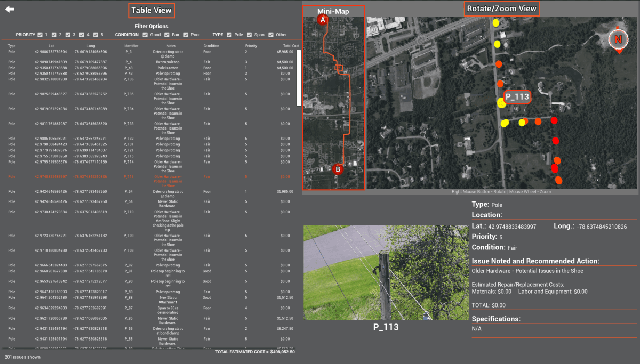The image size is (640, 364).
Task: Sort by the Identifier column header
Action: 131,46
